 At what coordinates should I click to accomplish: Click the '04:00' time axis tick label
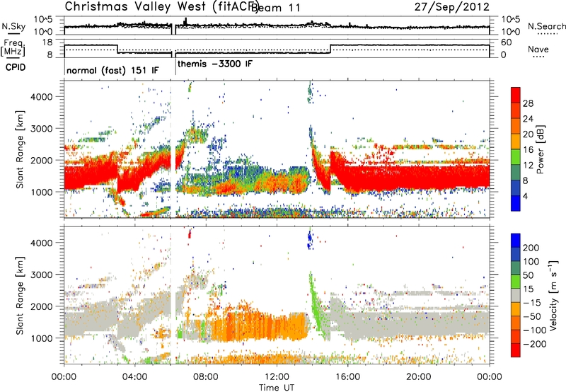coord(134,377)
